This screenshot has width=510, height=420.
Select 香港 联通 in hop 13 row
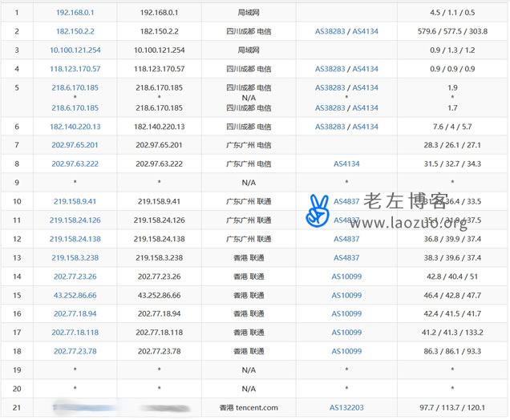pos(249,258)
